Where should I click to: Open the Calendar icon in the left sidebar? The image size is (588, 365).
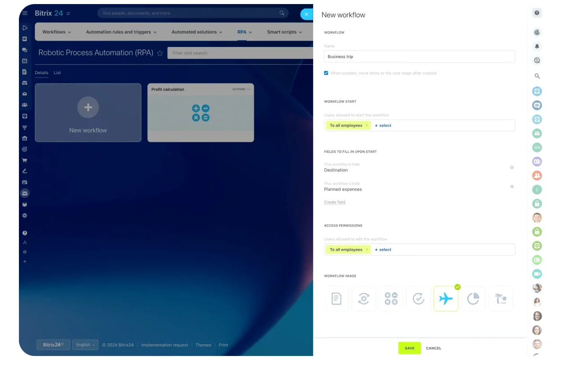25,61
